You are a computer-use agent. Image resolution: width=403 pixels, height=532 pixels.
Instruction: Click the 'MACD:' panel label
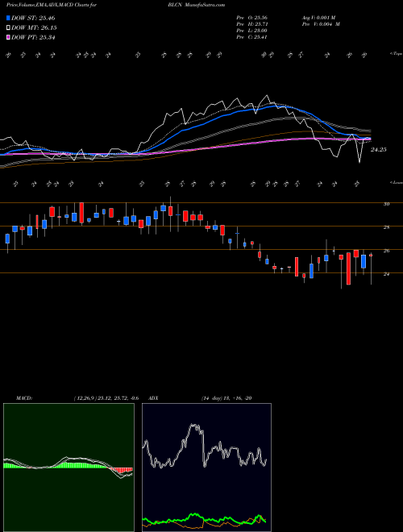[x=23, y=398]
